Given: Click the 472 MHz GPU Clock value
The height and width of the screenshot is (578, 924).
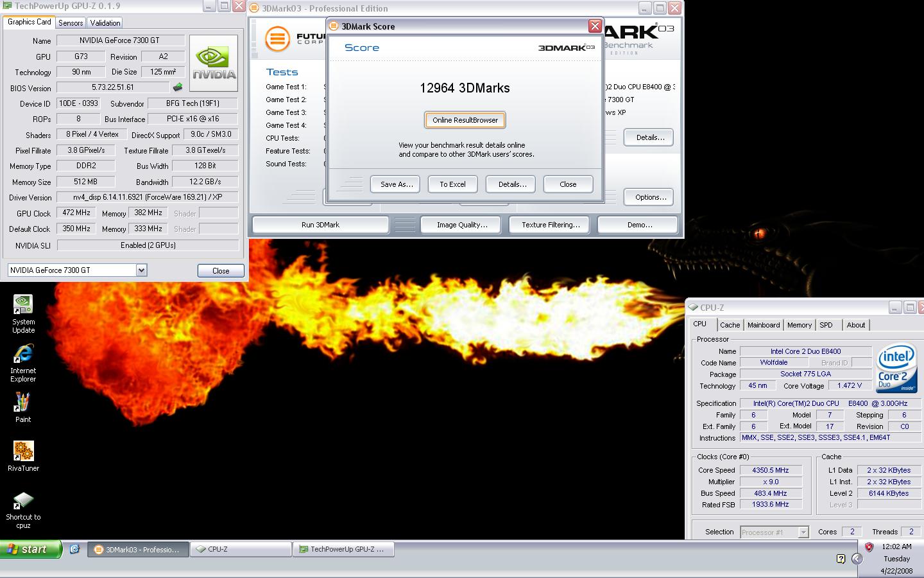Looking at the screenshot, I should 76,213.
